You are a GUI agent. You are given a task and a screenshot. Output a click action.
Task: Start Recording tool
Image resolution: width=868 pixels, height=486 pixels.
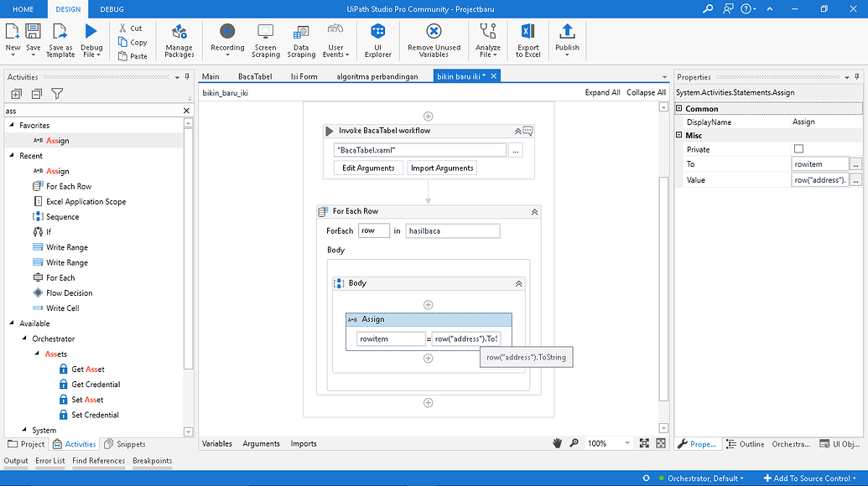click(227, 40)
